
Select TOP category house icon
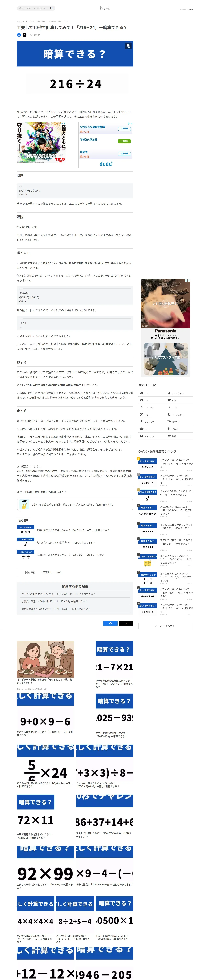coord(142,393)
